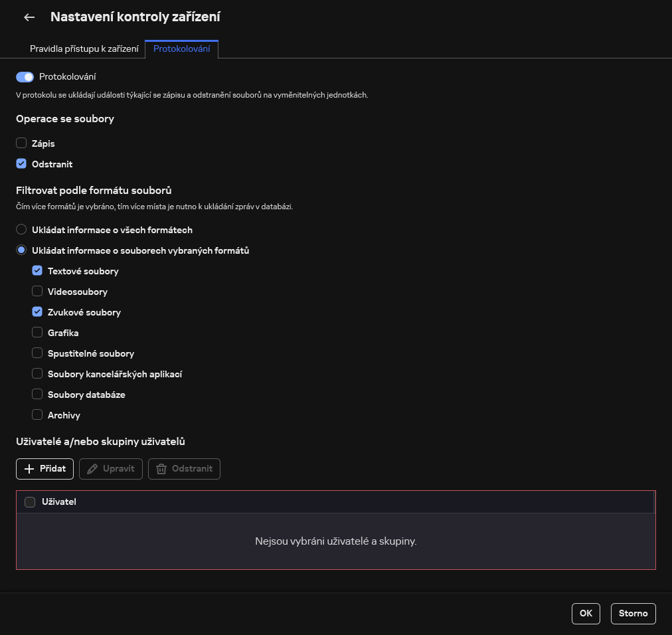
Task: Check the Uživatel table header checkbox
Action: [29, 501]
